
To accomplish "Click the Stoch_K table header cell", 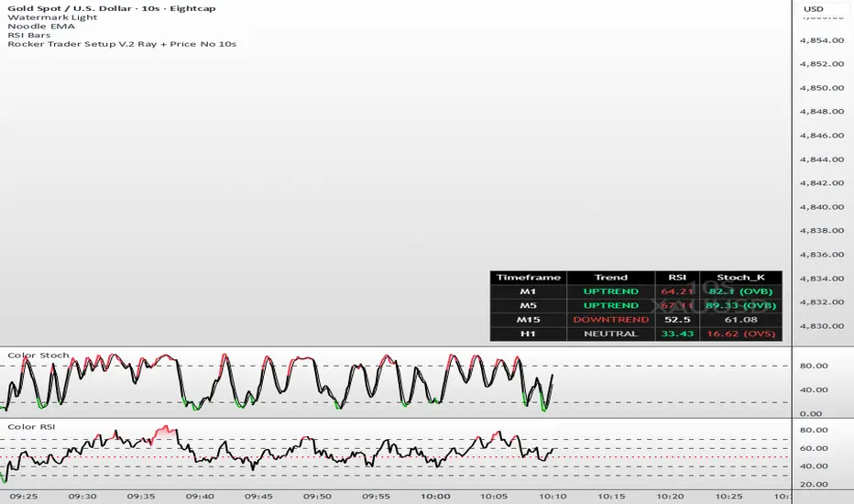I will coord(740,278).
